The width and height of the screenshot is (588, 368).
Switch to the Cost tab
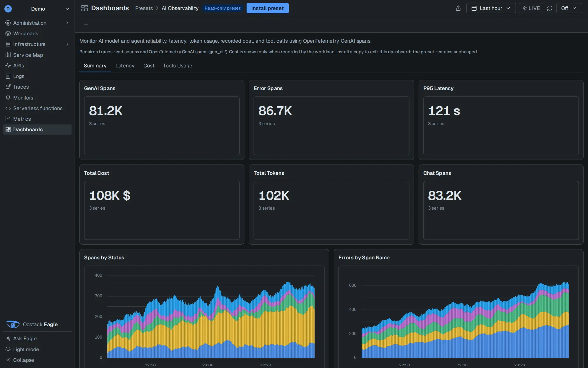(x=149, y=66)
